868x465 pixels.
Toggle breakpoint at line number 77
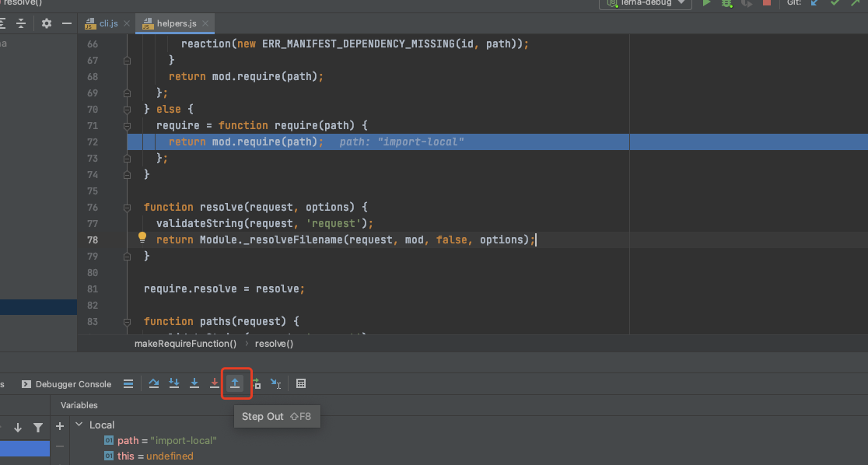(x=93, y=224)
